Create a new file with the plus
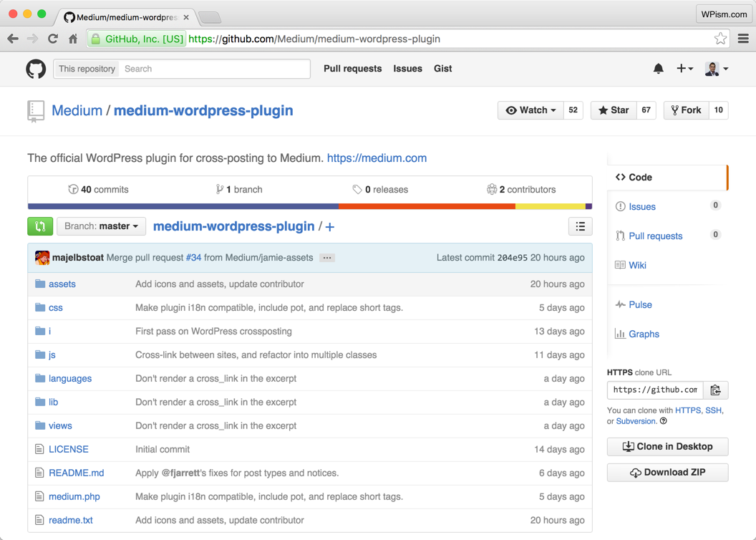 pos(330,226)
